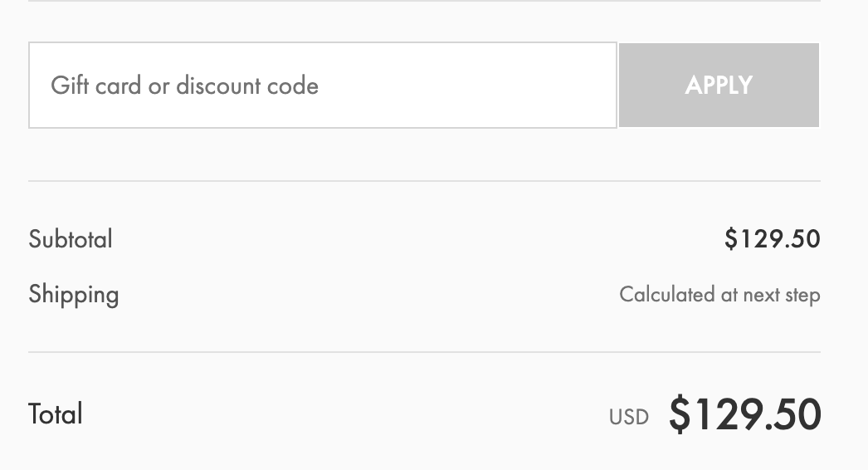Click the 'Gift card' placeholder text
The image size is (868, 470).
[95, 86]
